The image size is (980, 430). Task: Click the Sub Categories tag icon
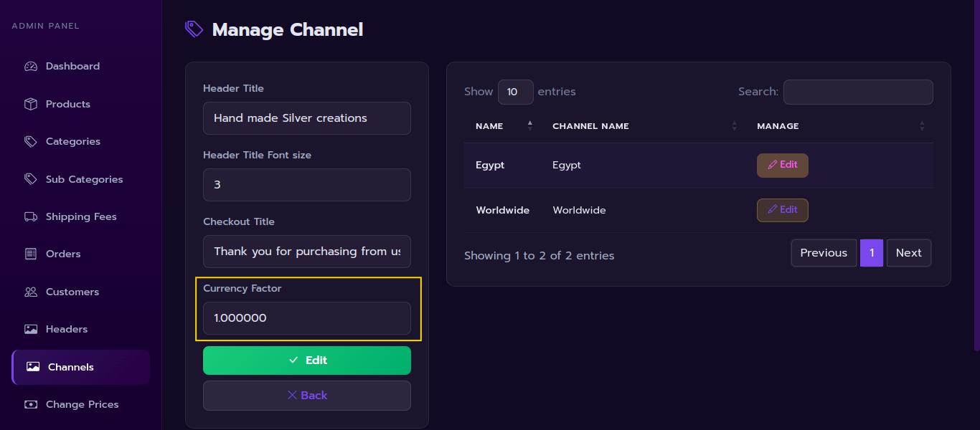(x=30, y=179)
